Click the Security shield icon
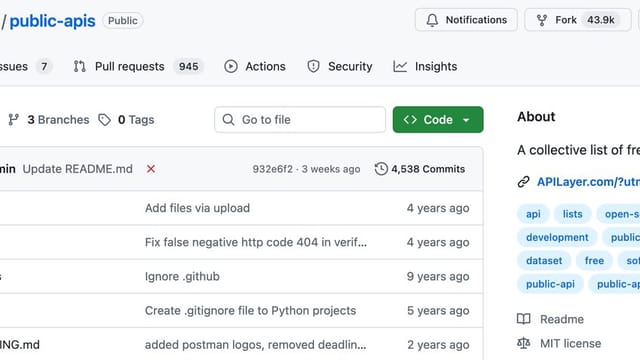 (x=313, y=66)
